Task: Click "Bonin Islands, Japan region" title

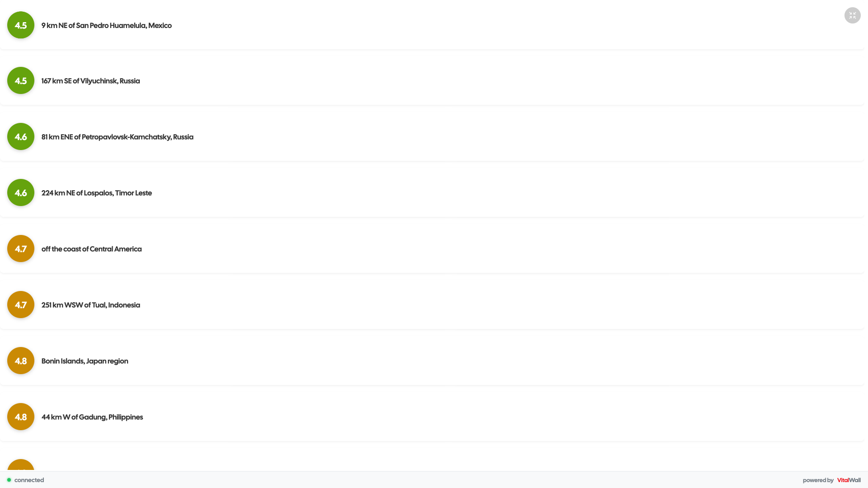Action: tap(85, 361)
